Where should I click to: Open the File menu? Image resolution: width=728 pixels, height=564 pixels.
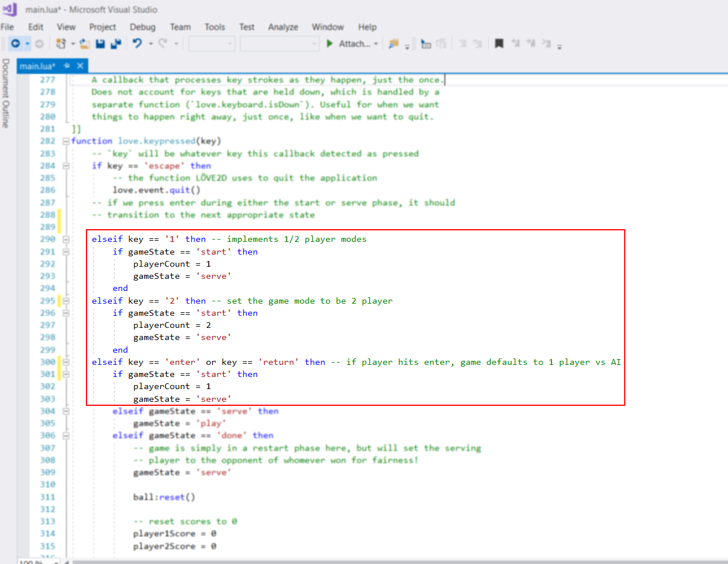click(7, 27)
